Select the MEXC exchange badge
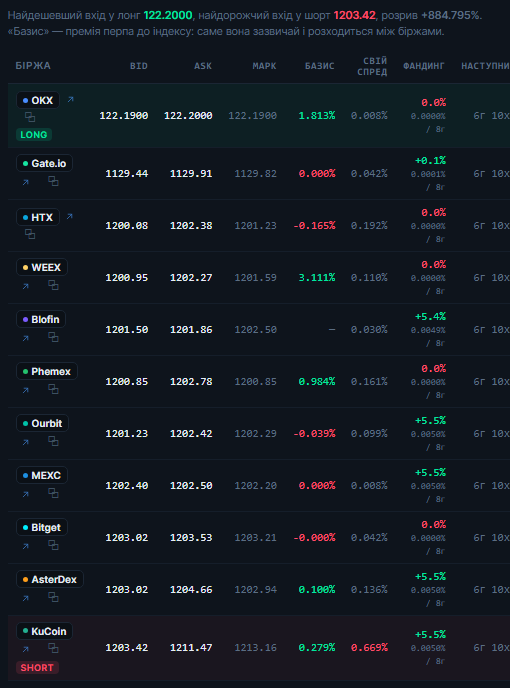This screenshot has height=688, width=510. point(42,475)
